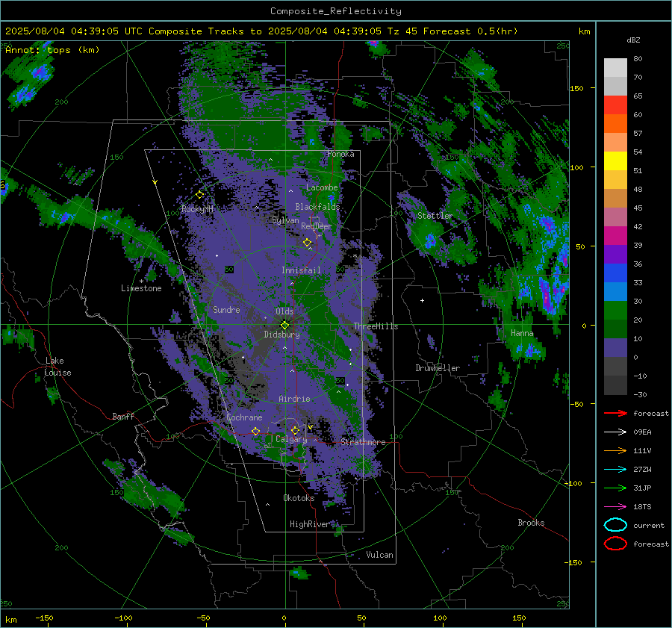Click the Vulcan city label
The width and height of the screenshot is (672, 628).
(379, 555)
